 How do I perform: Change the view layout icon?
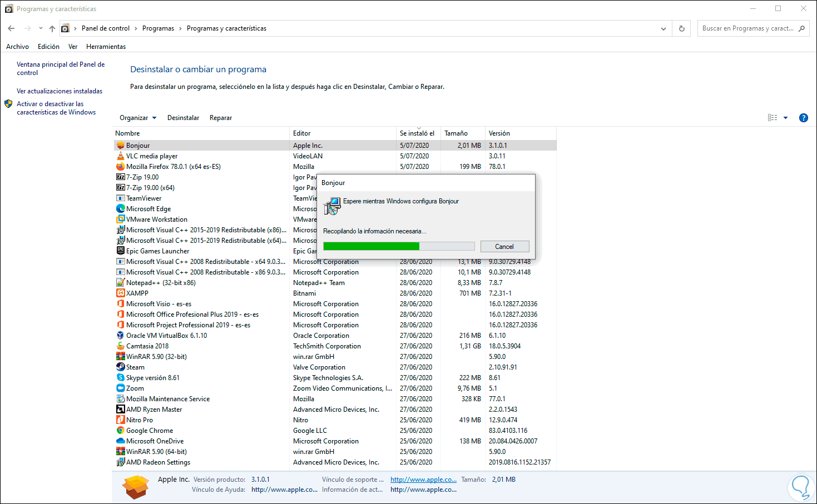[773, 118]
